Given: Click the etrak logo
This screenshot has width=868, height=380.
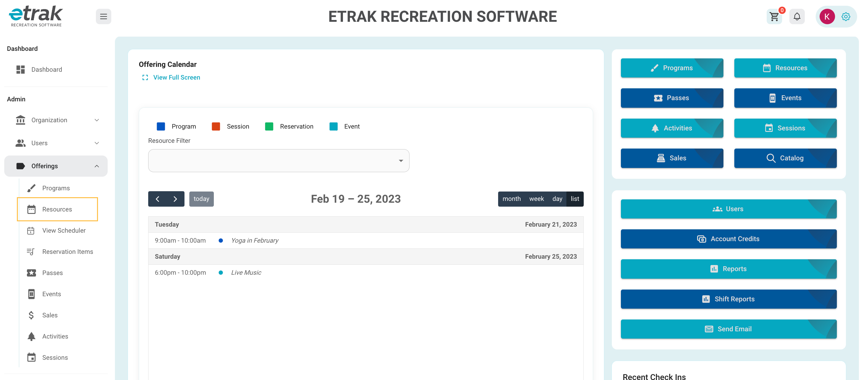Looking at the screenshot, I should coord(36,16).
